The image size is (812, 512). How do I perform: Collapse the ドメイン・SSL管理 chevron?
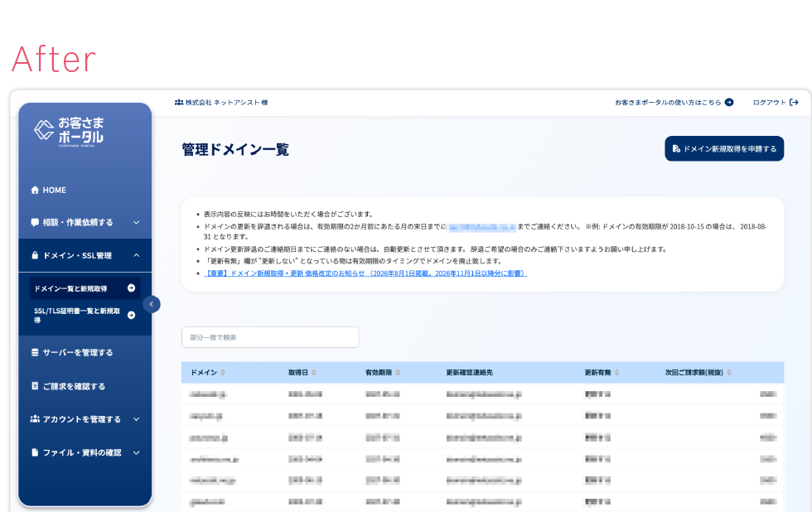[136, 255]
